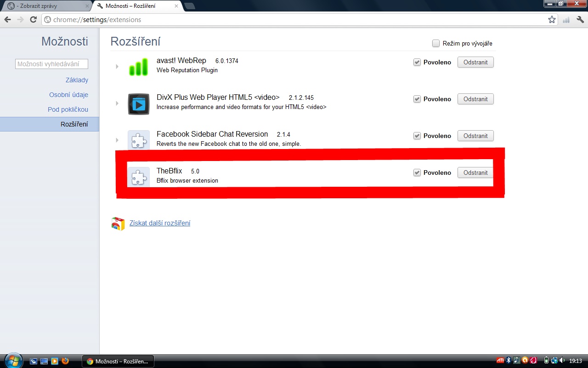Screen dimensions: 588x368
Task: Click the orange avast tray icon
Action: (525, 360)
